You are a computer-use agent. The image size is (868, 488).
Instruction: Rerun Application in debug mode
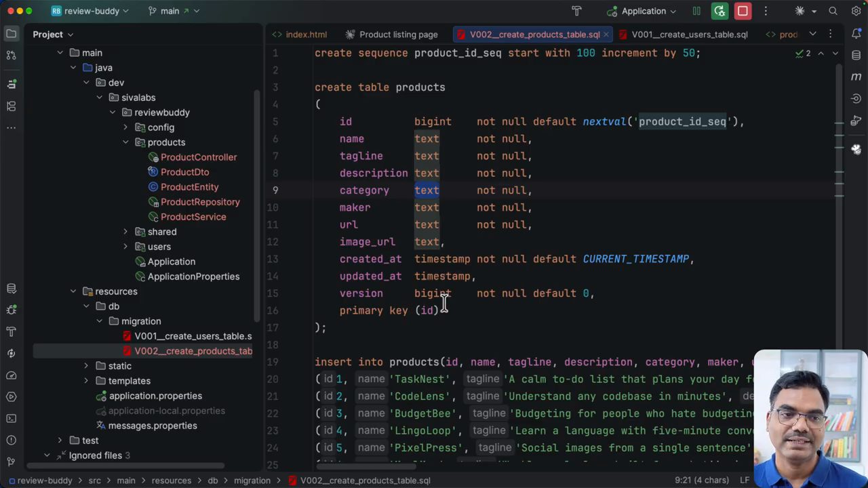(x=719, y=11)
